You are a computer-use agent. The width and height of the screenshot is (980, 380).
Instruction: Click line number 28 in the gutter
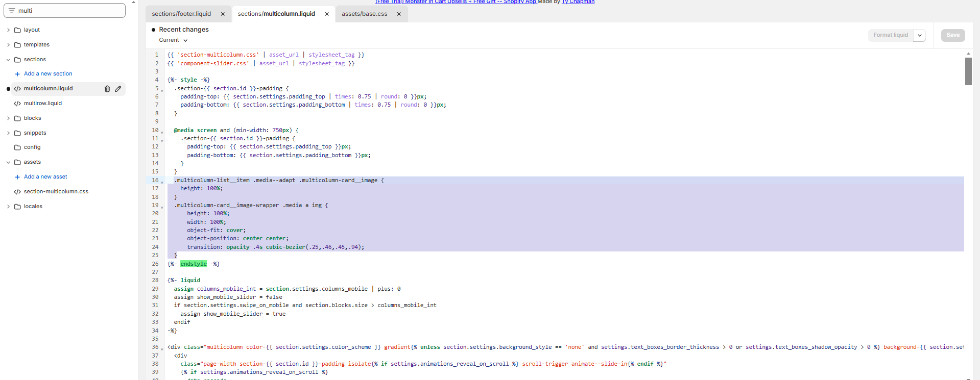[x=155, y=281]
